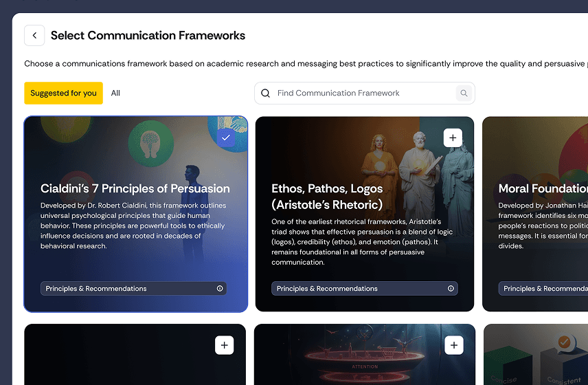Select the Ethos, Pathos, Logos card
Screen dimensions: 588x385
coord(365,214)
